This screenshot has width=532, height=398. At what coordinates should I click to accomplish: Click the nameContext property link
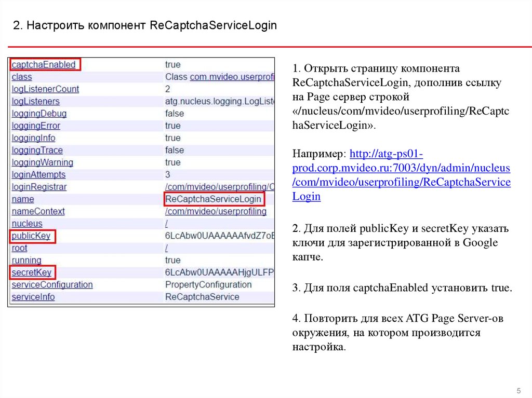click(x=38, y=211)
